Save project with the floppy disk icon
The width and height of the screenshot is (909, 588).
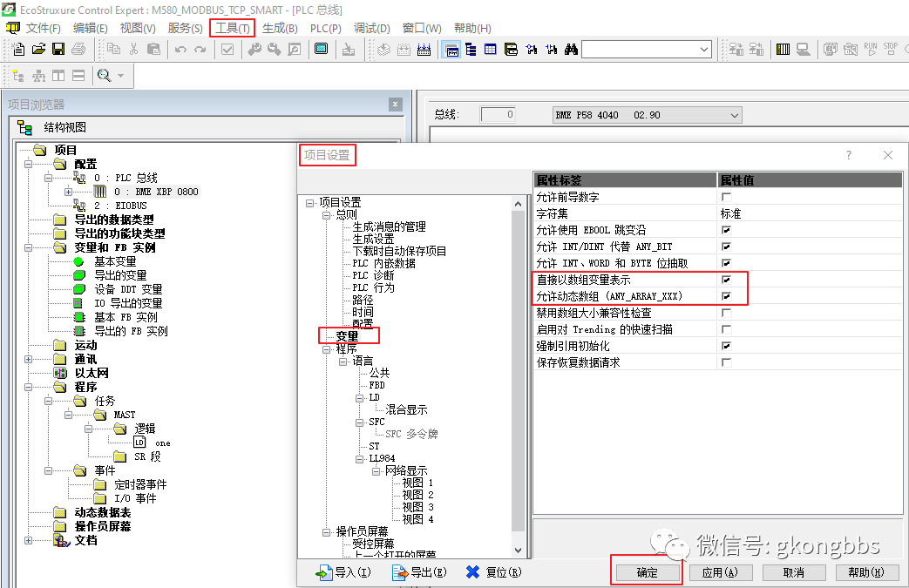(x=58, y=50)
